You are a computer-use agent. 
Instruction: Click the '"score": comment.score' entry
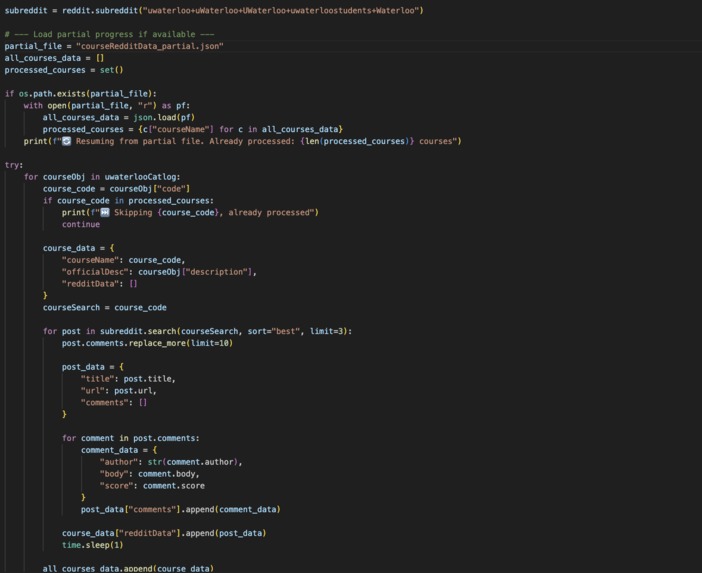point(152,486)
